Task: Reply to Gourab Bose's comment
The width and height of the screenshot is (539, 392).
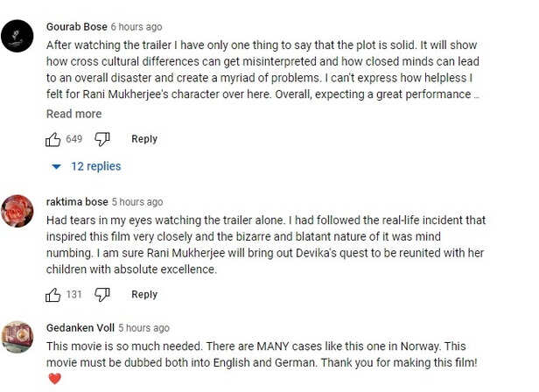Action: tap(144, 139)
